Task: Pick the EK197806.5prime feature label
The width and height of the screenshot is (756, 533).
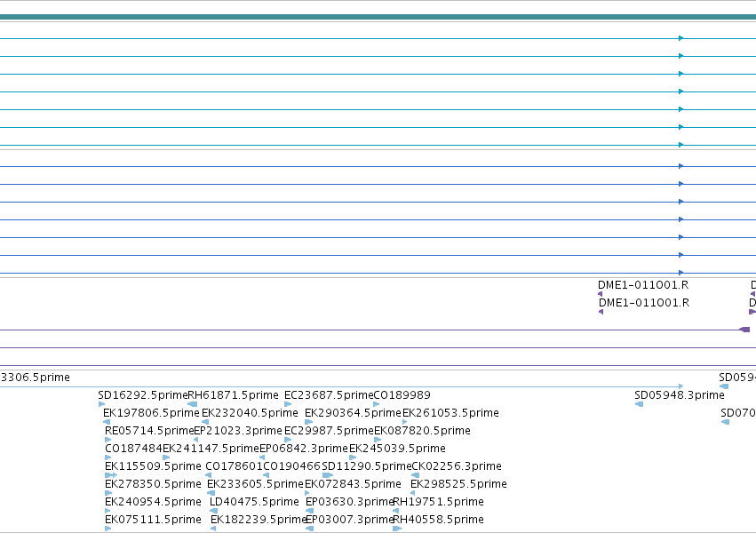Action: (151, 413)
